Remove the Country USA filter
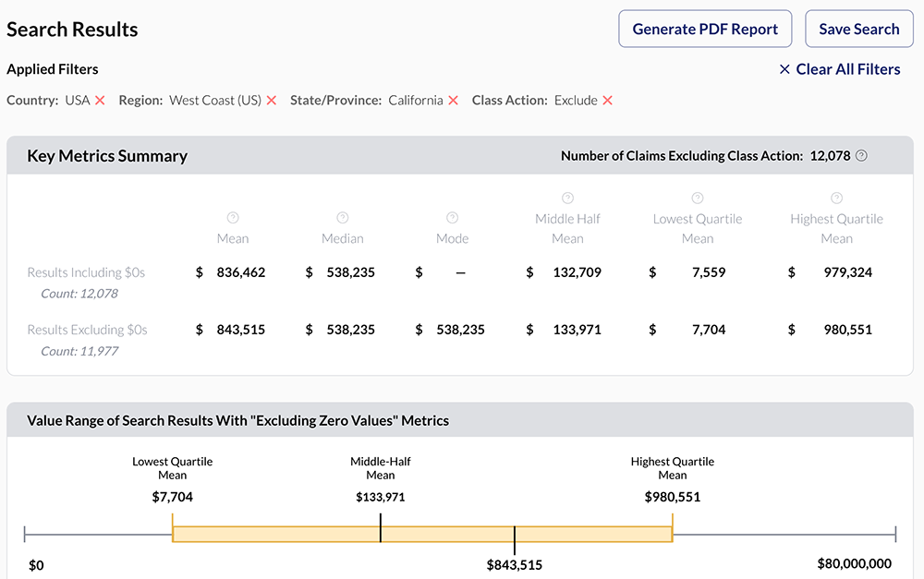The height and width of the screenshot is (579, 924). click(x=100, y=101)
